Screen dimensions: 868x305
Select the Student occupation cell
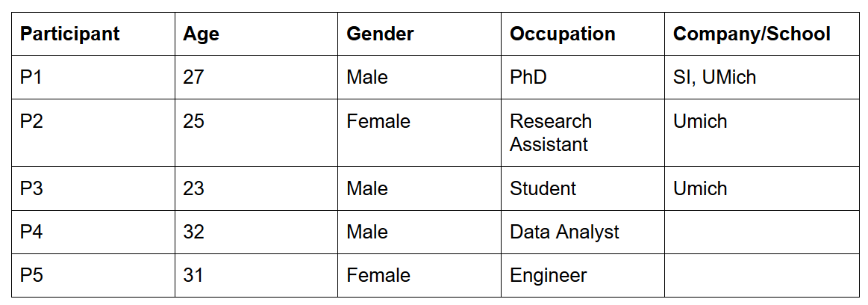point(582,188)
